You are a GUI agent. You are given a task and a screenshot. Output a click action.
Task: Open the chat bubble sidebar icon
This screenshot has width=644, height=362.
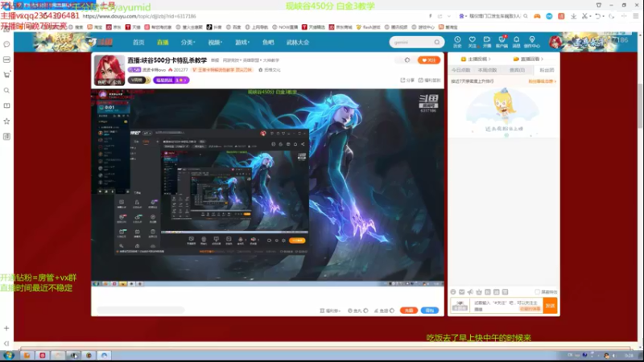(x=6, y=44)
